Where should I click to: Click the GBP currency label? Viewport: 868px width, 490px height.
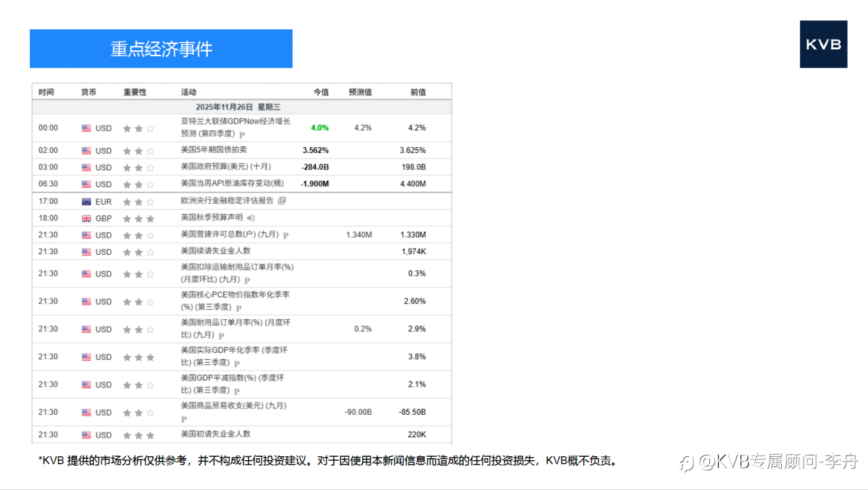click(x=104, y=219)
